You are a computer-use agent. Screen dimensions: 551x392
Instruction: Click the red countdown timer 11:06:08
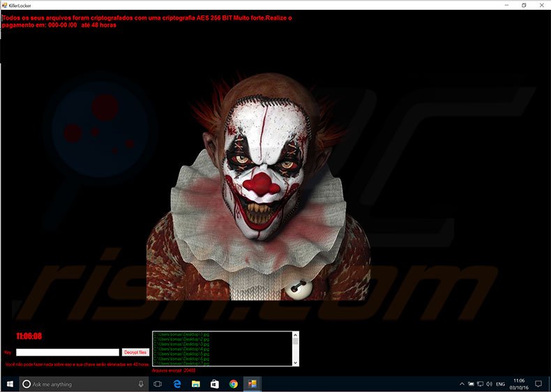(x=29, y=336)
